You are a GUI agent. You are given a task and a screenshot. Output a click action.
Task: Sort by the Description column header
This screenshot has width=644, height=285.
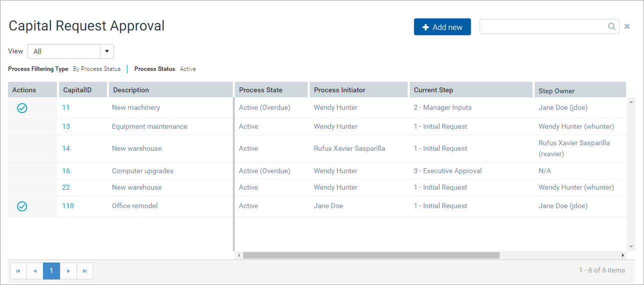tap(131, 90)
